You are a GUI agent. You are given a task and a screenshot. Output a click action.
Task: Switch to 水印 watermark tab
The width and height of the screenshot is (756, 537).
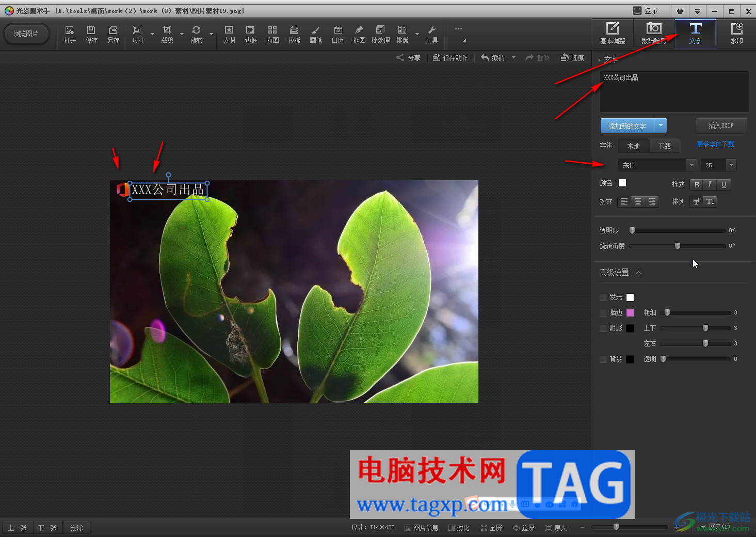[736, 34]
